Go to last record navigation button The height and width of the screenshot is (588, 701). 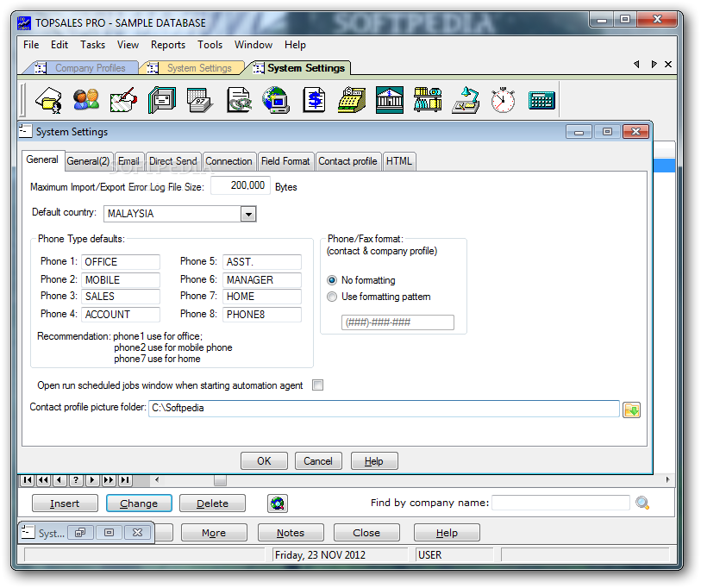tap(125, 480)
